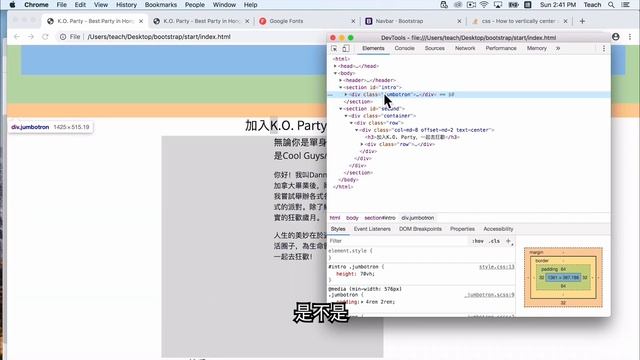Open the File menu
The image size is (640, 360).
[62, 5]
